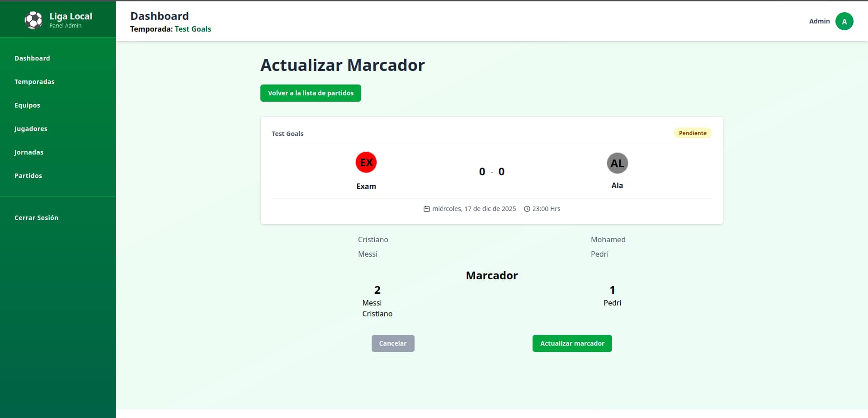Click the Ala team name
868x418 pixels.
tap(617, 185)
